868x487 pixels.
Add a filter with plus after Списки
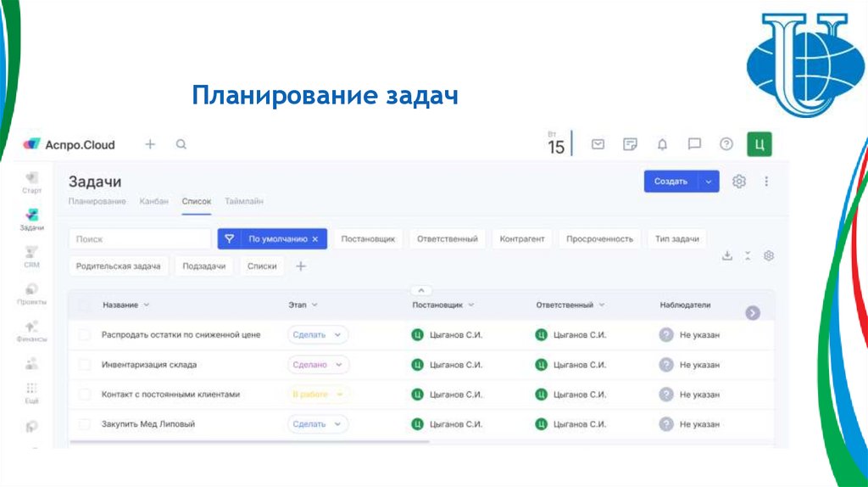pyautogui.click(x=301, y=266)
